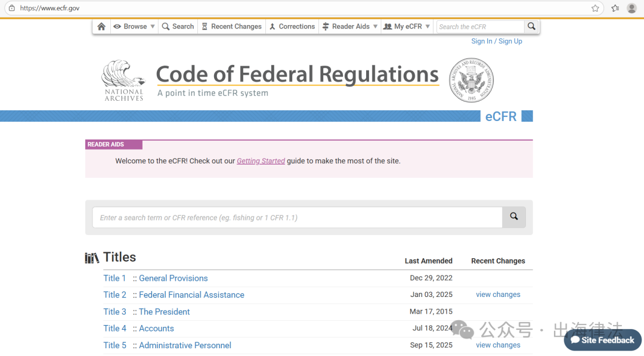Open Title 2 link
Screen dimensions: 644x356
click(x=114, y=295)
